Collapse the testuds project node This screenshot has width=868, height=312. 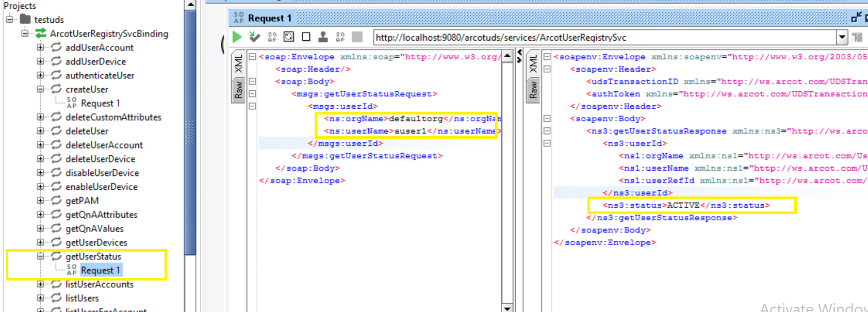tap(9, 20)
